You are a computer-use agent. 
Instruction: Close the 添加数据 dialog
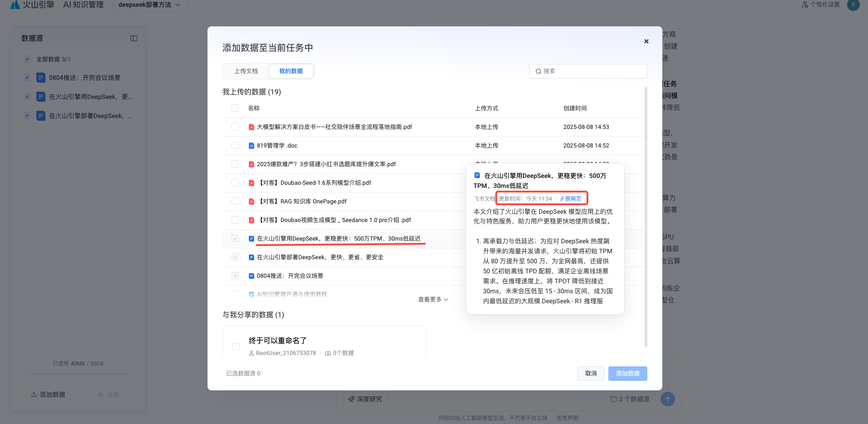(x=646, y=41)
